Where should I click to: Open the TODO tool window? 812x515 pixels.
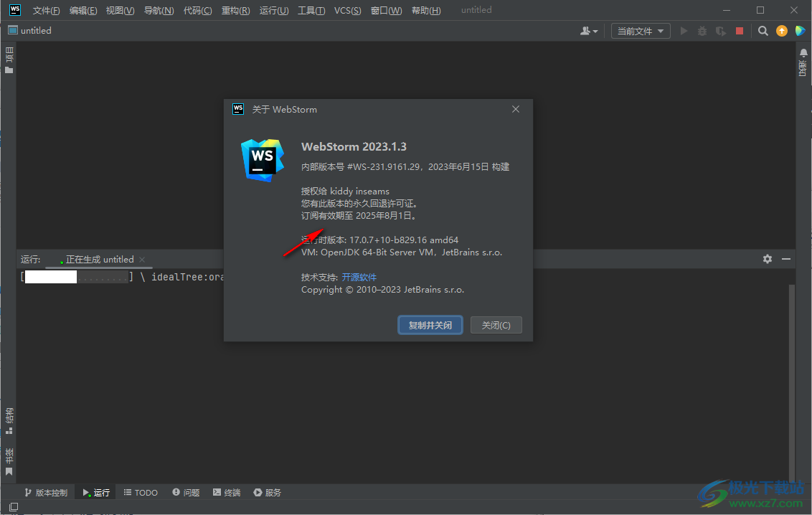coord(141,492)
